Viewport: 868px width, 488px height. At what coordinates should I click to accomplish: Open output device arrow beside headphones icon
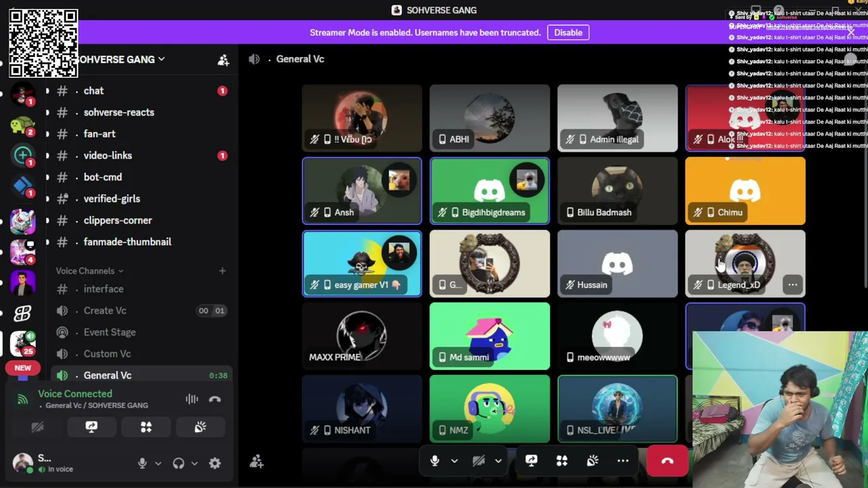point(195,464)
